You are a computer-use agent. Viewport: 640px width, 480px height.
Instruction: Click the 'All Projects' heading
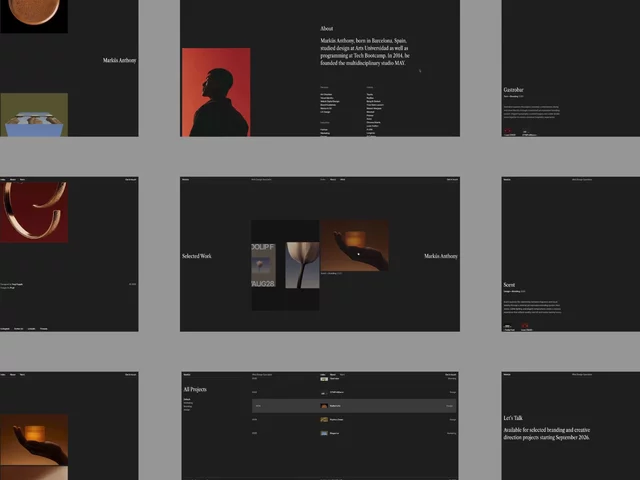pyautogui.click(x=195, y=389)
